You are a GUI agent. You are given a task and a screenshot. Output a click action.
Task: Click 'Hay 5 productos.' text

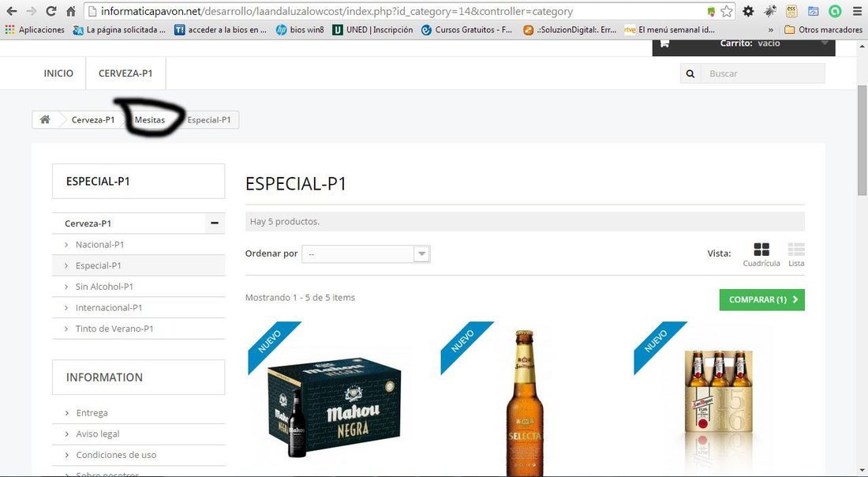click(285, 221)
